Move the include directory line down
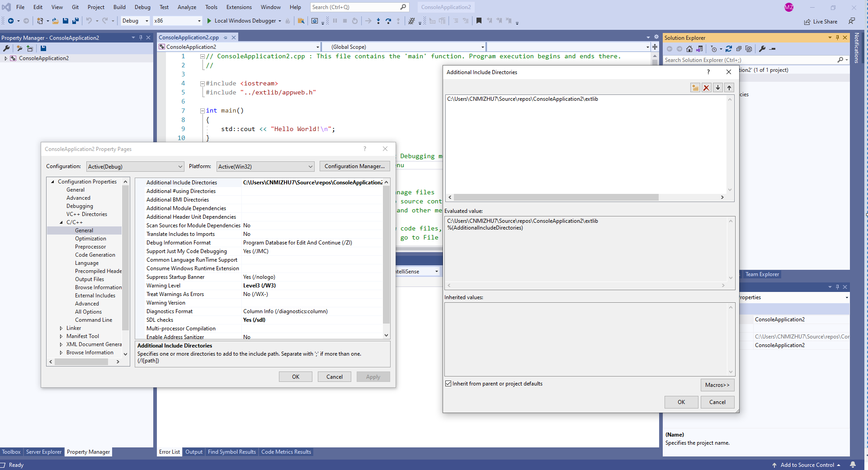Viewport: 868px width, 470px height. 718,88
